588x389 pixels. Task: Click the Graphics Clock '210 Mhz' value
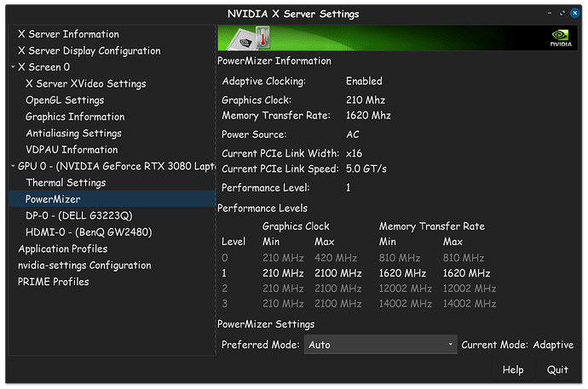366,100
